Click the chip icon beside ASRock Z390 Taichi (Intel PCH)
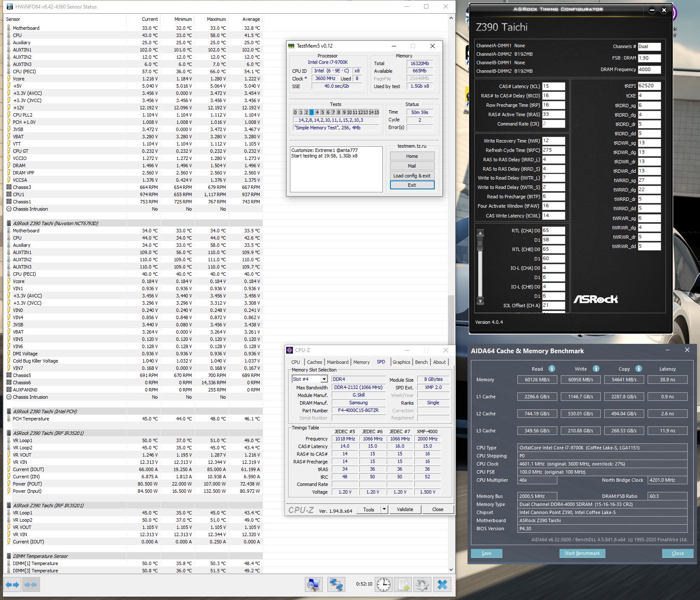This screenshot has height=600, width=700. (x=9, y=411)
